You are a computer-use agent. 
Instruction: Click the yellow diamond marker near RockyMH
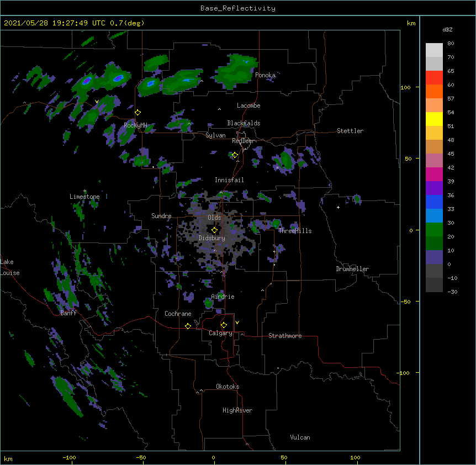point(138,113)
